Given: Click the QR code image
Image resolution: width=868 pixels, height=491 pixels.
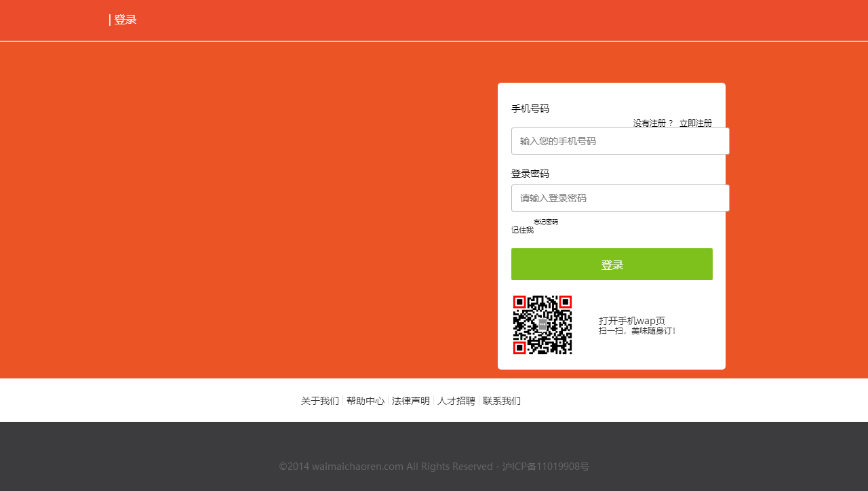Looking at the screenshot, I should [542, 325].
